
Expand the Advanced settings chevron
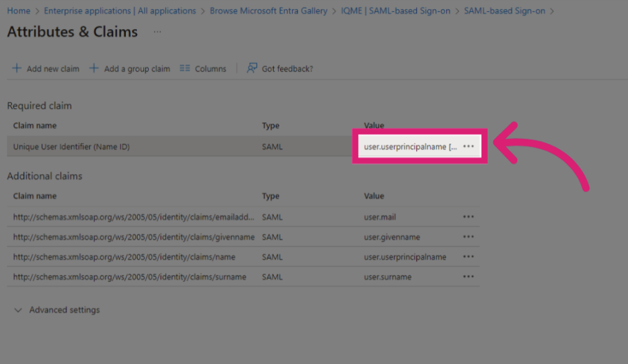[17, 310]
